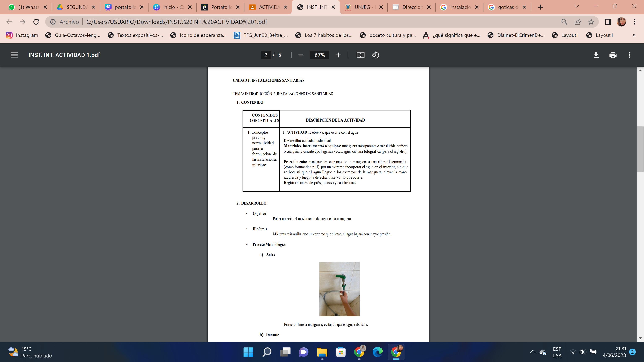Expand hidden bookmarks with the chevron
The width and height of the screenshot is (644, 362).
(634, 35)
